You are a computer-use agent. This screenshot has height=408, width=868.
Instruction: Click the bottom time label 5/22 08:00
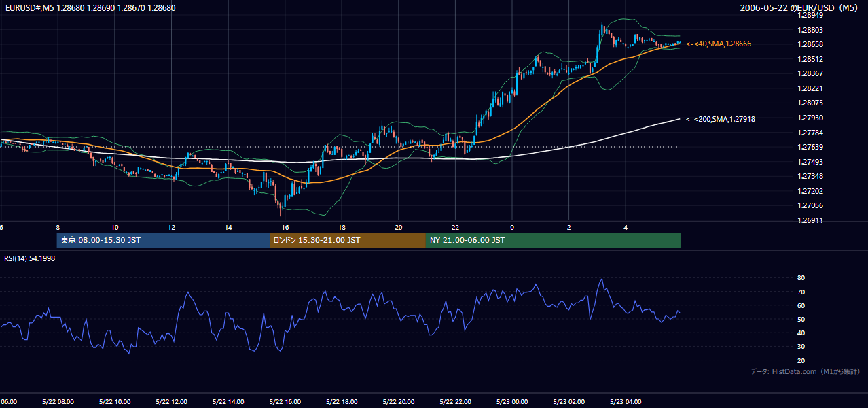[x=57, y=401]
